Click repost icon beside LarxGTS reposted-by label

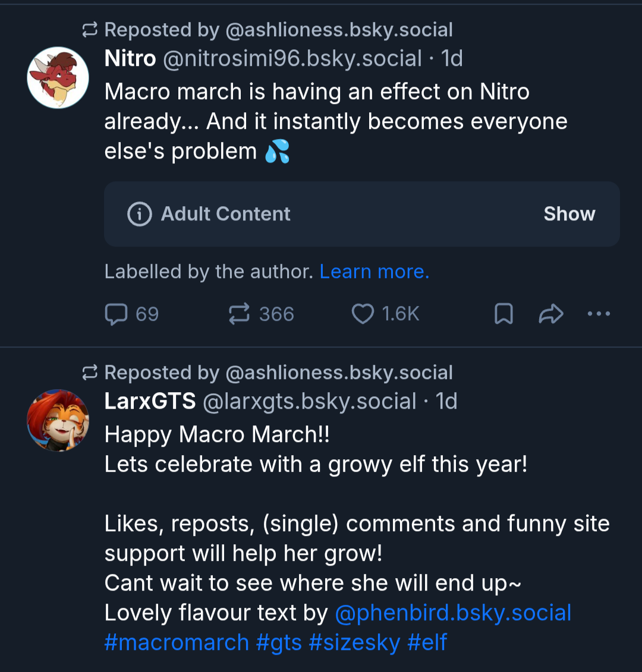click(90, 373)
